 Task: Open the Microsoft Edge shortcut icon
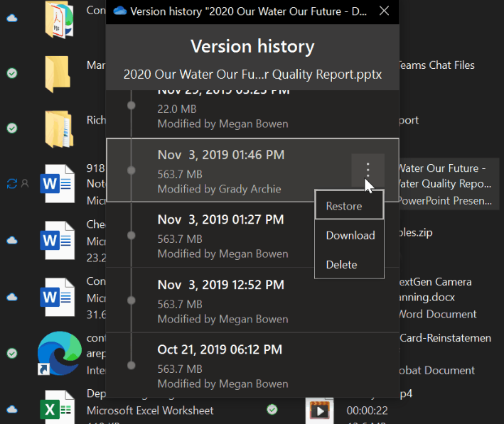[x=60, y=353]
